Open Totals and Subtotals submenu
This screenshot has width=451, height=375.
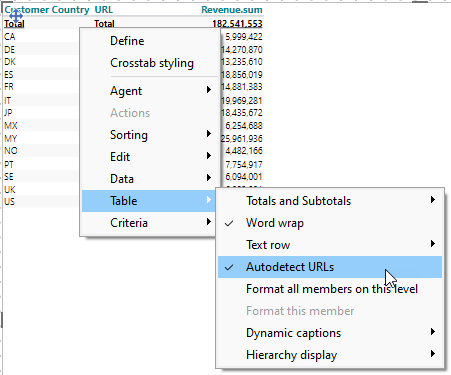[330, 201]
